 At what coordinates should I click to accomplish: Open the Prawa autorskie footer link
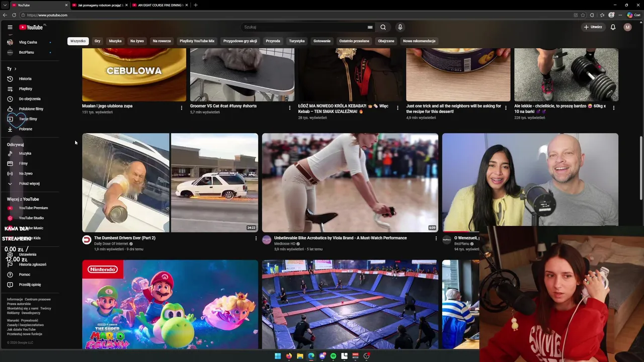tap(19, 304)
